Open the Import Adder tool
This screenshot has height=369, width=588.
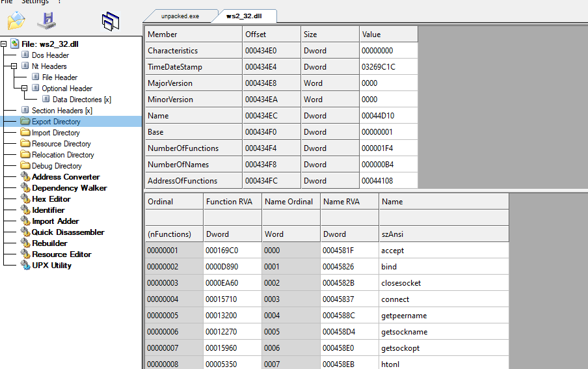(55, 221)
